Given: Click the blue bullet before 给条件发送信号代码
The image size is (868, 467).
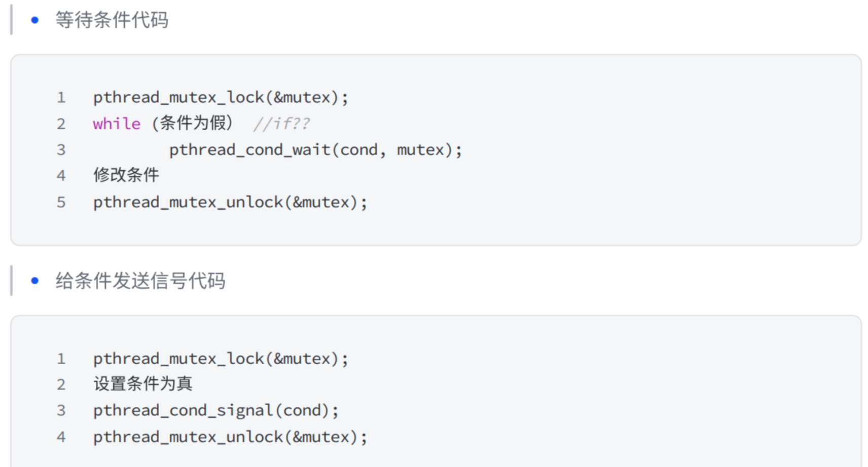Looking at the screenshot, I should [34, 281].
